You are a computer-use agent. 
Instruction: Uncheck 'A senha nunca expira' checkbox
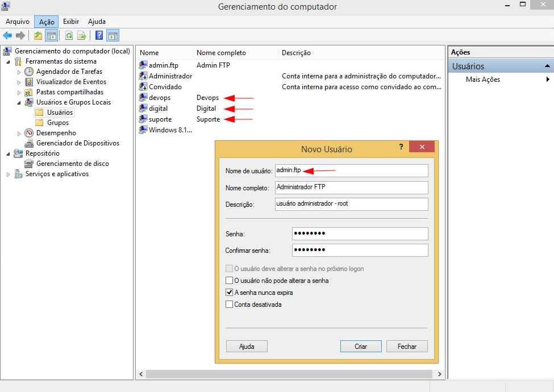click(x=229, y=293)
